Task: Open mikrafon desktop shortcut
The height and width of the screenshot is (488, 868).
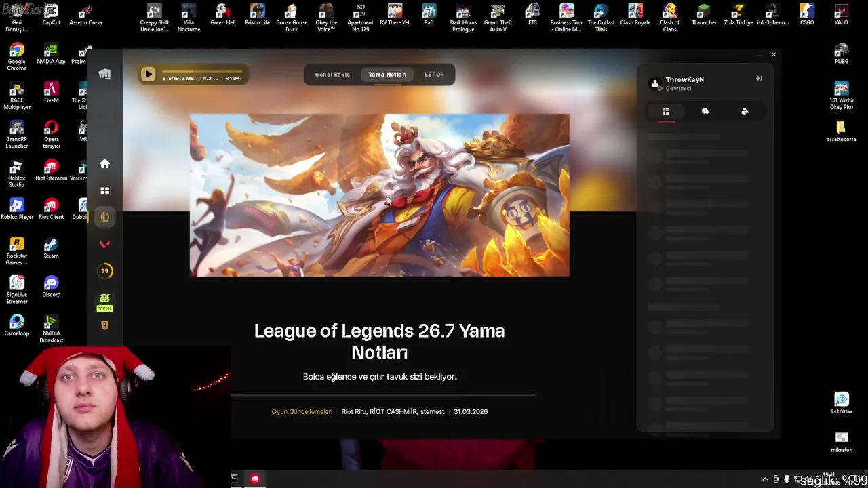Action: pos(842,442)
